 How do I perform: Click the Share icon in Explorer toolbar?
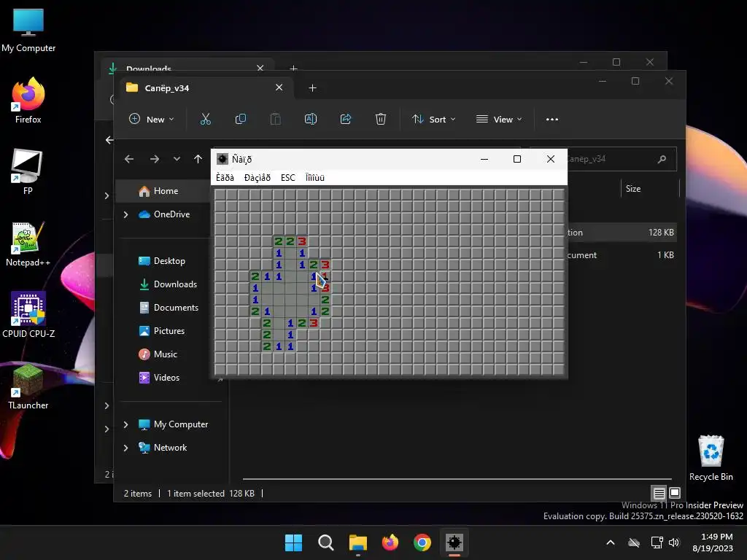tap(345, 119)
